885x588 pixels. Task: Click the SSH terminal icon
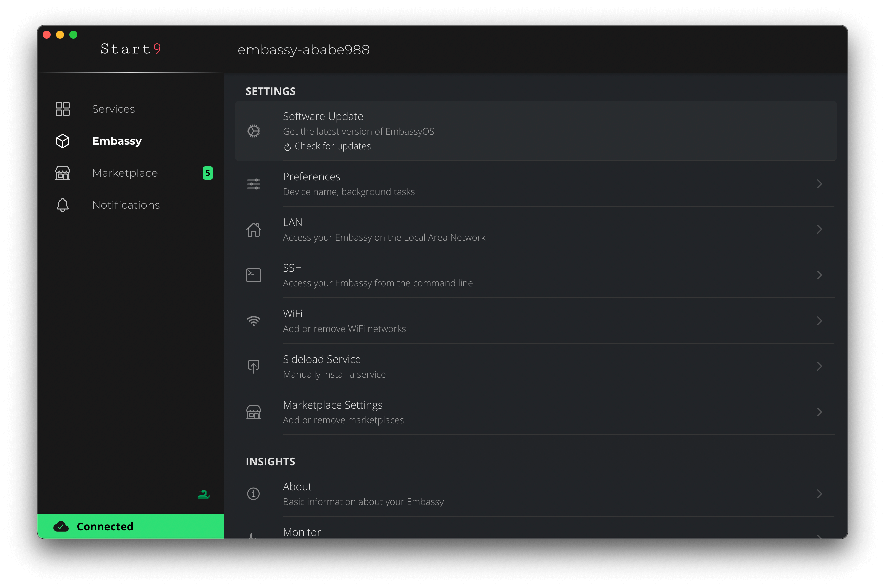coord(253,275)
